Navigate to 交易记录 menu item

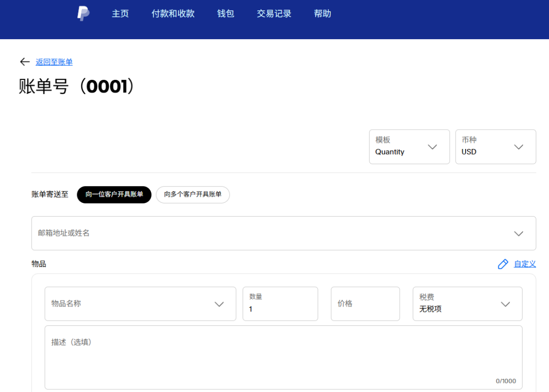(x=273, y=14)
